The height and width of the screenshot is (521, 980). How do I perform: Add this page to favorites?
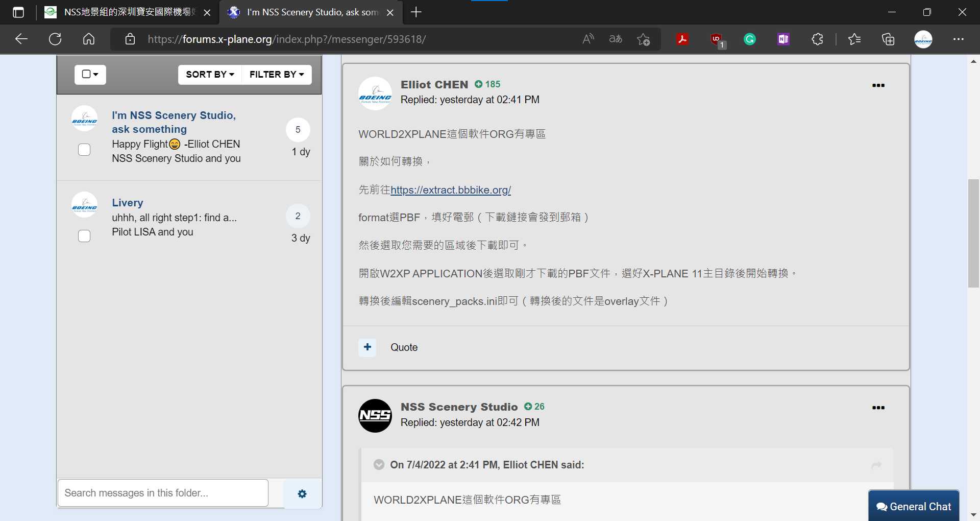click(644, 39)
